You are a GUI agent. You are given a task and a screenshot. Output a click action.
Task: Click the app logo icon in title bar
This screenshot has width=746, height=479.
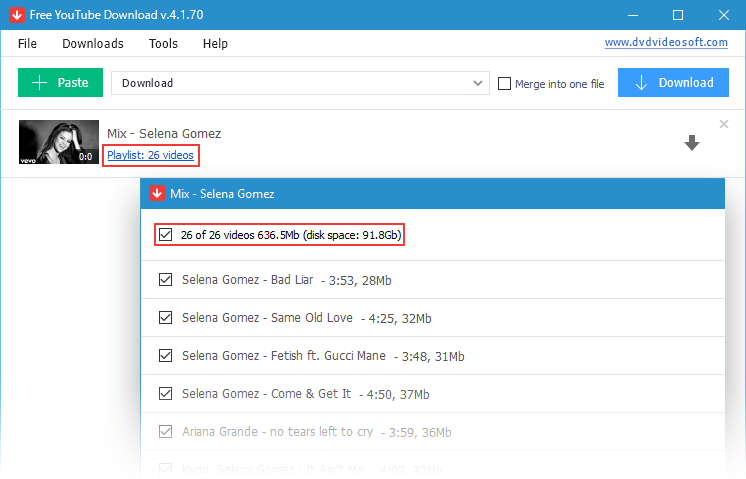click(11, 14)
